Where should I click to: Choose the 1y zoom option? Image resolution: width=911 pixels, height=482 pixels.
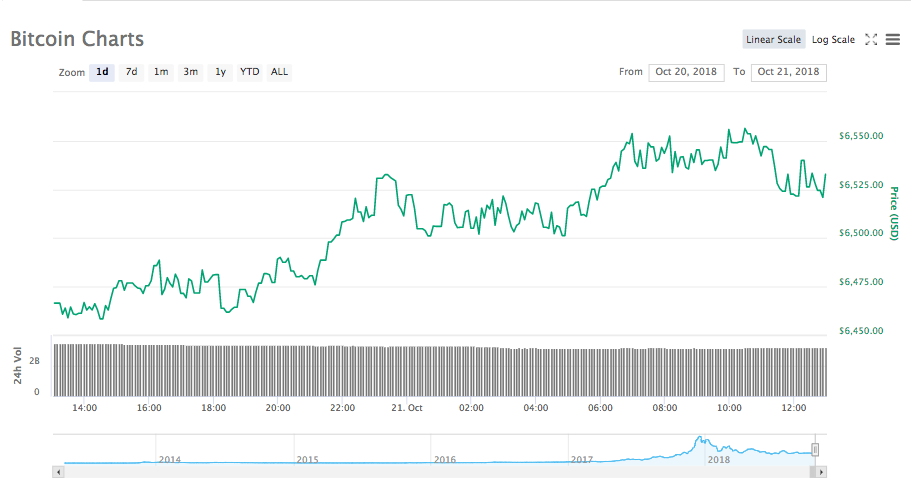tap(220, 72)
